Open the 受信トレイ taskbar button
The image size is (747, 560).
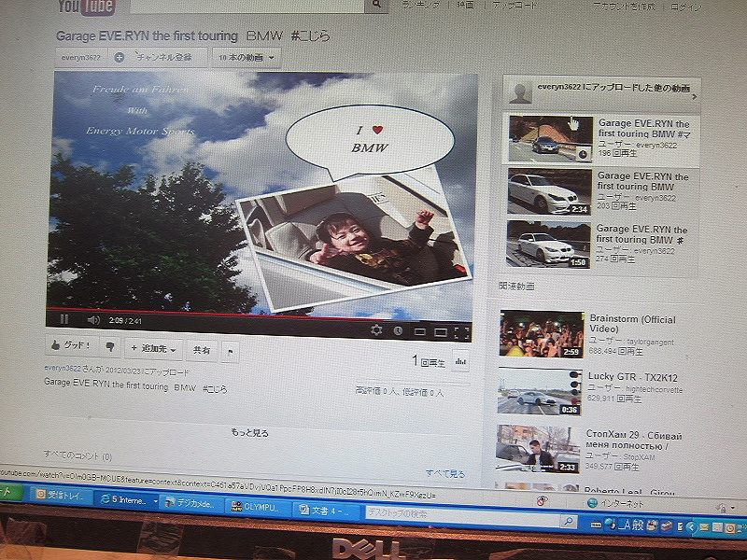click(61, 496)
